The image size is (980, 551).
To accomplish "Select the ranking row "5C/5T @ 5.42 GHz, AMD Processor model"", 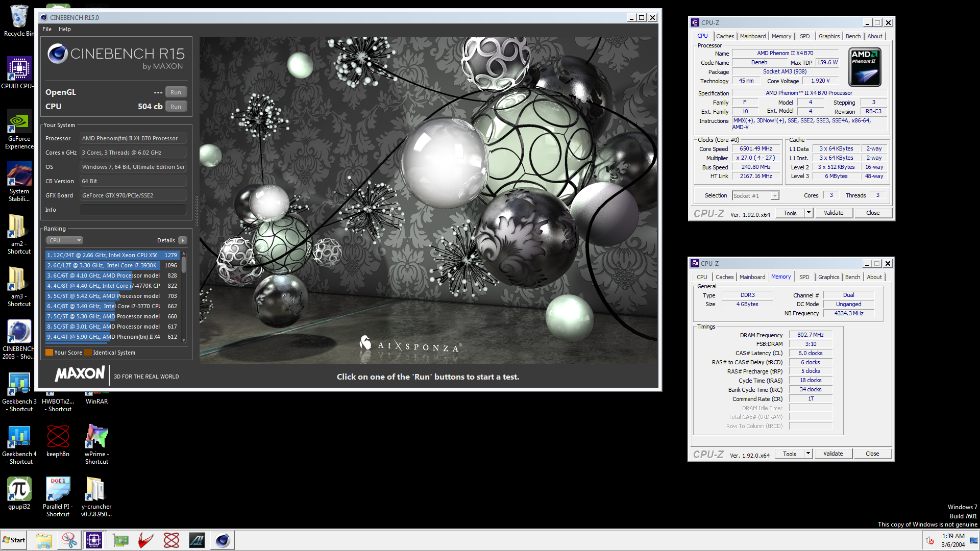I will tap(112, 296).
